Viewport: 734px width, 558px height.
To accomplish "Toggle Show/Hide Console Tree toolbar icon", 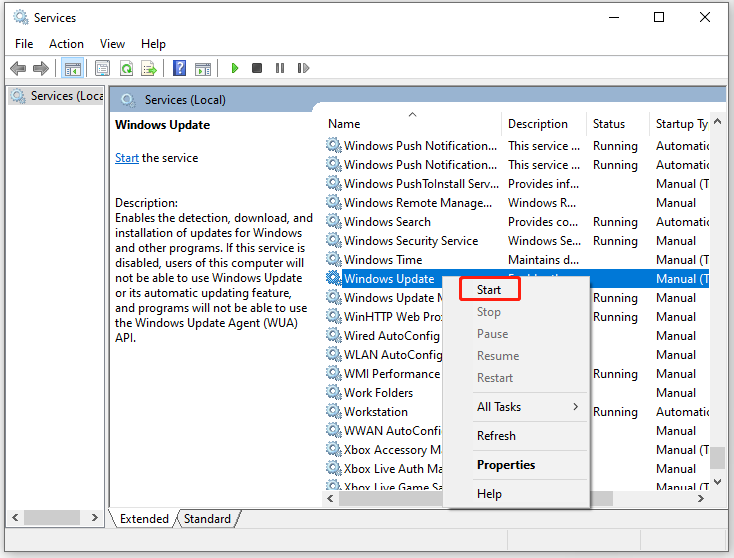I will 73,69.
